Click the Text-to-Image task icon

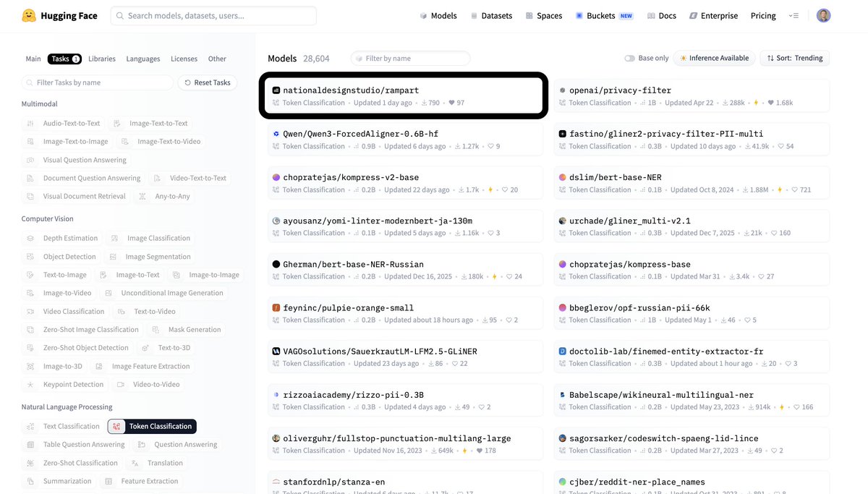[x=30, y=275]
